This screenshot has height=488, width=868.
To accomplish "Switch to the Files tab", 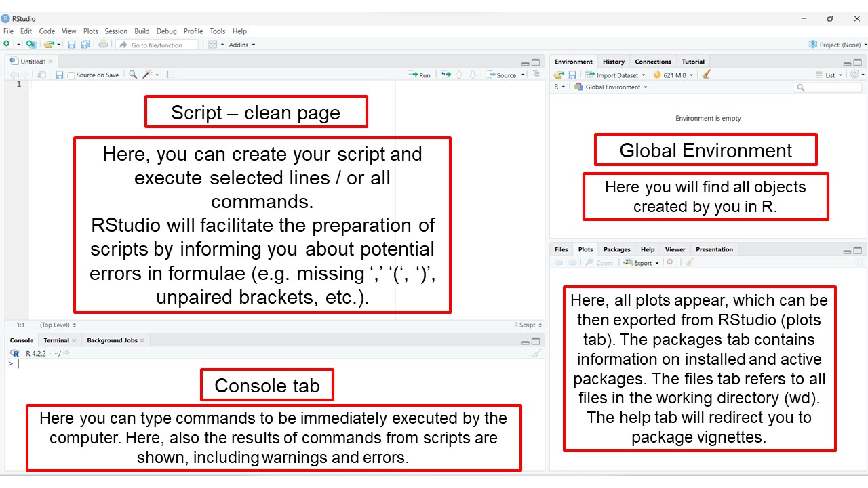I will tap(561, 249).
